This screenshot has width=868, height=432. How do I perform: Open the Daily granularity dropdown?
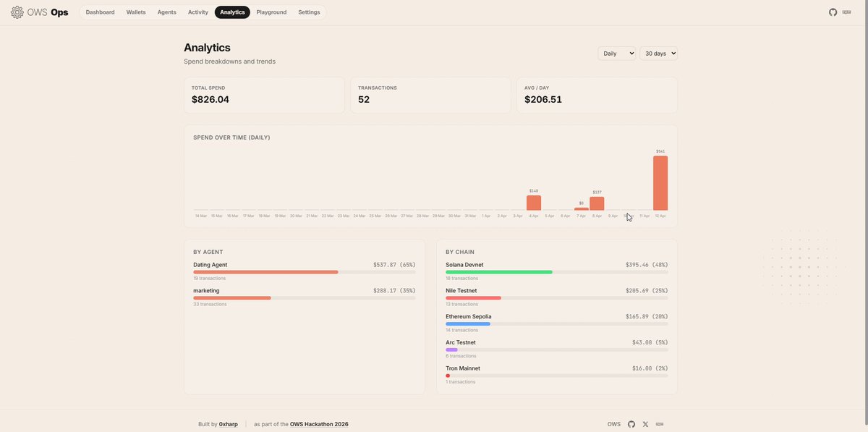pos(617,54)
